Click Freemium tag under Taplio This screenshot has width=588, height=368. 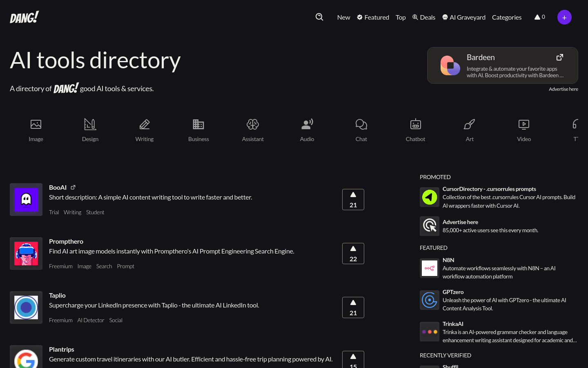[x=61, y=320]
